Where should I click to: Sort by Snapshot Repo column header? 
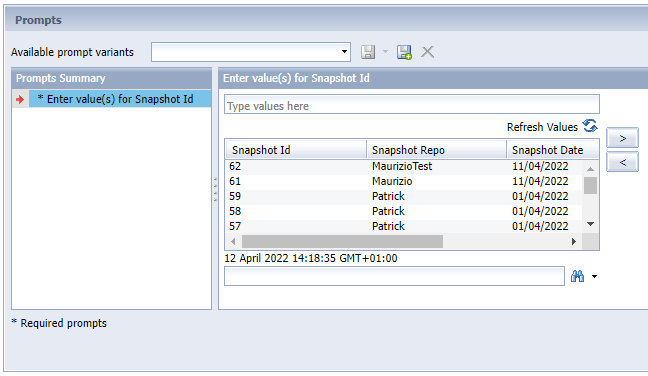436,150
